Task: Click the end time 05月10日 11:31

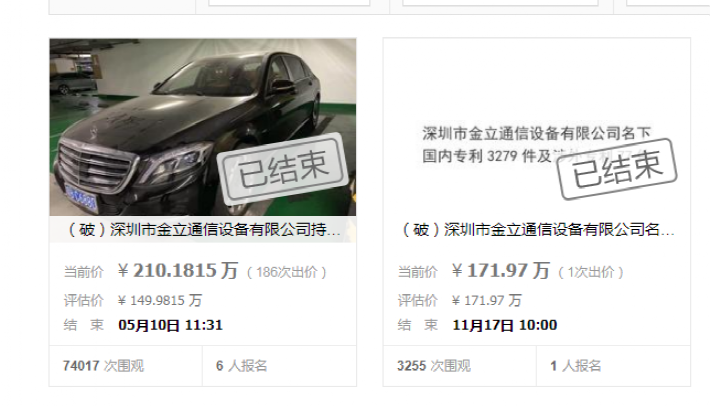Action: (170, 325)
